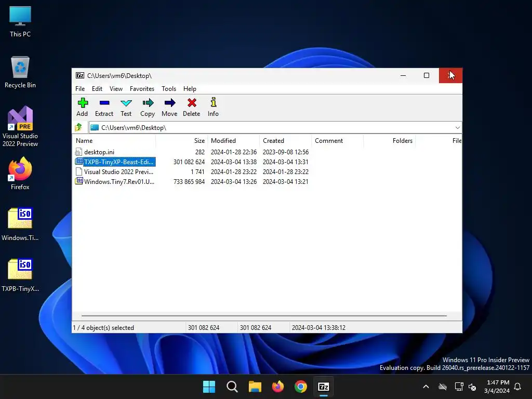
Task: Open the Help menu
Action: click(x=190, y=88)
